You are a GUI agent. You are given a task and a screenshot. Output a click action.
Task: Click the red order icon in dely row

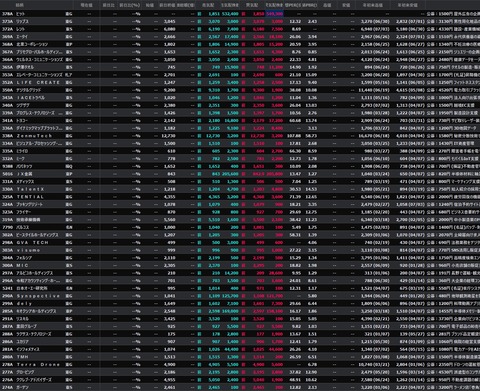pyautogui.click(x=243, y=303)
